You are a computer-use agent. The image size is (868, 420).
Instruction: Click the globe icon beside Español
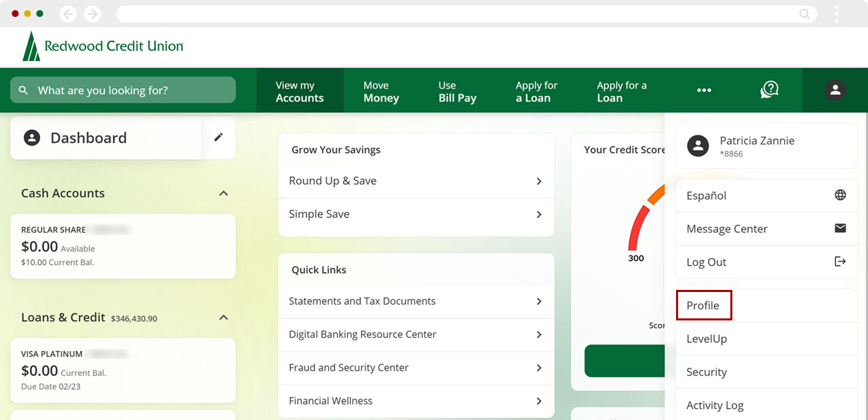pos(841,194)
